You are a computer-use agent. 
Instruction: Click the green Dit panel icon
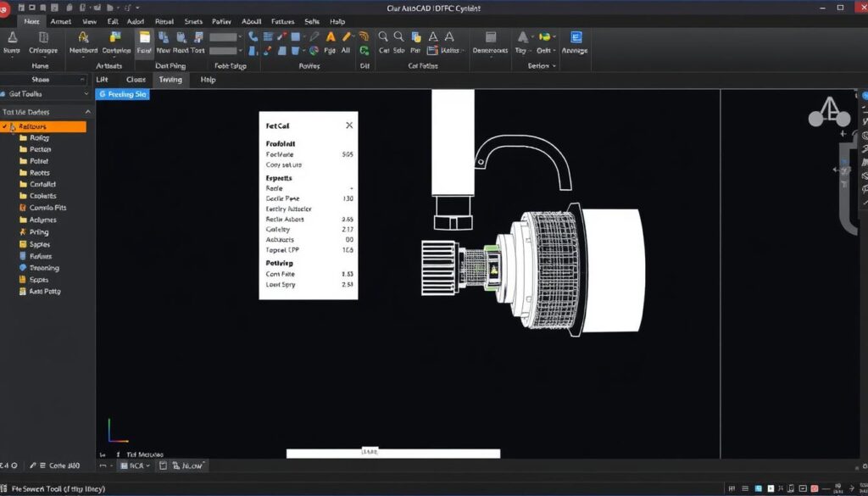[x=364, y=50]
